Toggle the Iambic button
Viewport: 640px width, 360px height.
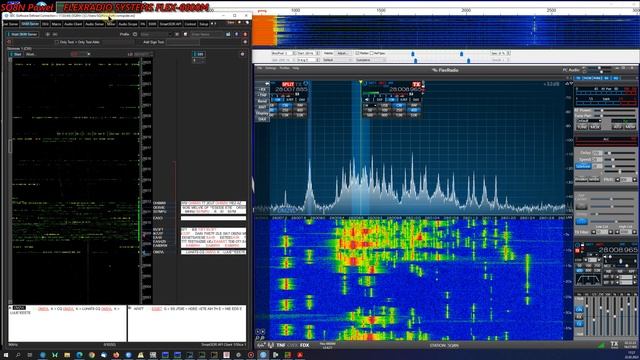point(593,180)
